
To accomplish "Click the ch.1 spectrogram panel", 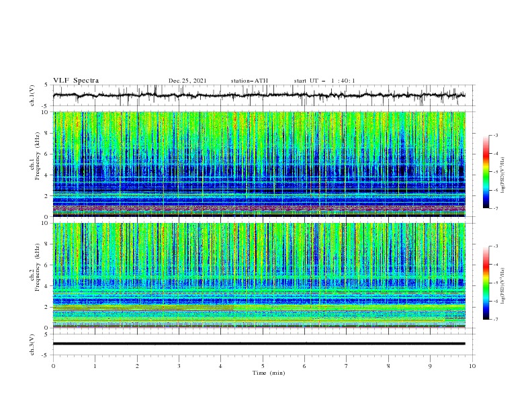I will click(259, 164).
